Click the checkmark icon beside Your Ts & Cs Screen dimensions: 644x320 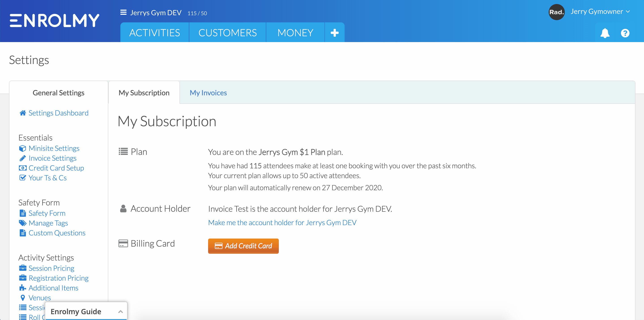[23, 177]
